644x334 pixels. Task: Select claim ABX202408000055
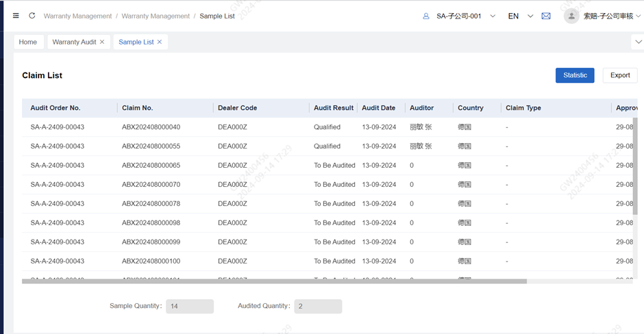[x=151, y=146]
